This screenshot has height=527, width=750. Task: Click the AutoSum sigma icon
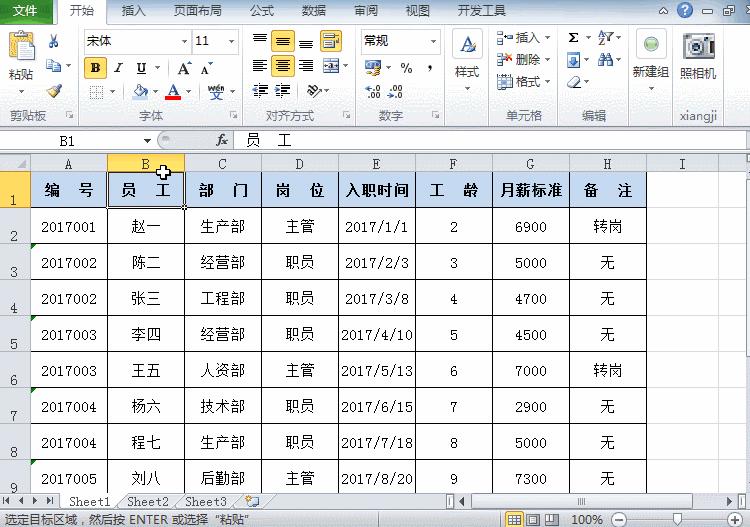tap(574, 37)
